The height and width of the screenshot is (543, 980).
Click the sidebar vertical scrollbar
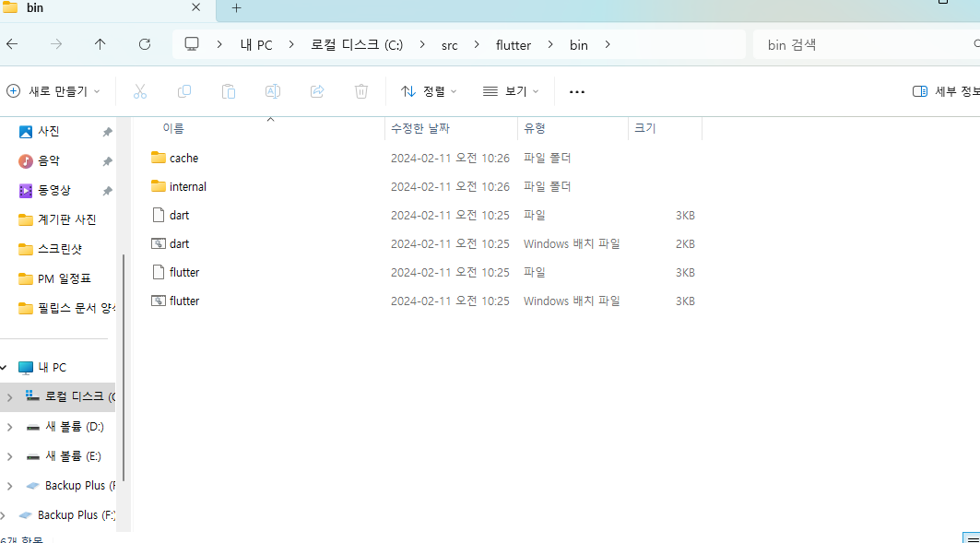[x=124, y=368]
